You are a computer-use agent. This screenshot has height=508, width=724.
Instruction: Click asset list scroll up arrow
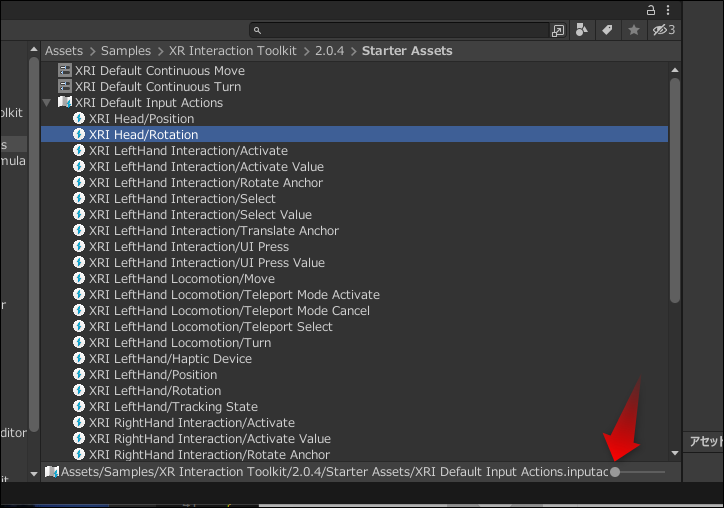(x=675, y=70)
